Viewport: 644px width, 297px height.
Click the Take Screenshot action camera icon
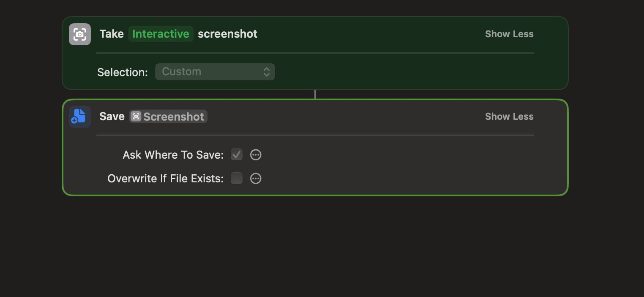pos(80,34)
